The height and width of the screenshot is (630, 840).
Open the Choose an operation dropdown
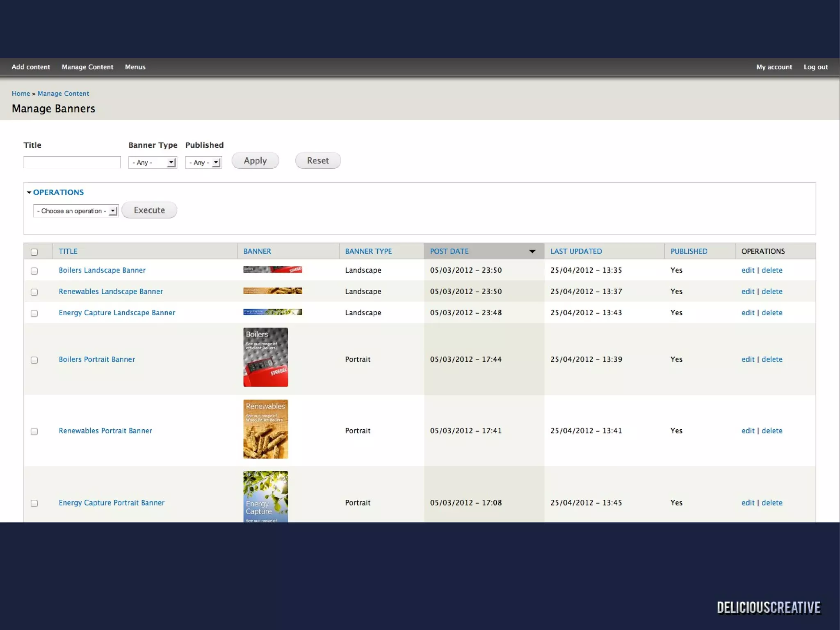point(76,211)
